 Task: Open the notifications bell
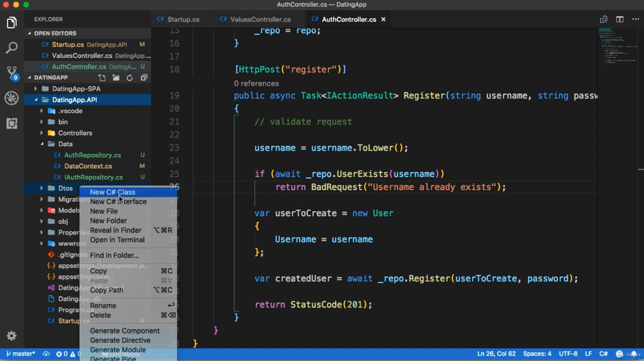pos(634,354)
